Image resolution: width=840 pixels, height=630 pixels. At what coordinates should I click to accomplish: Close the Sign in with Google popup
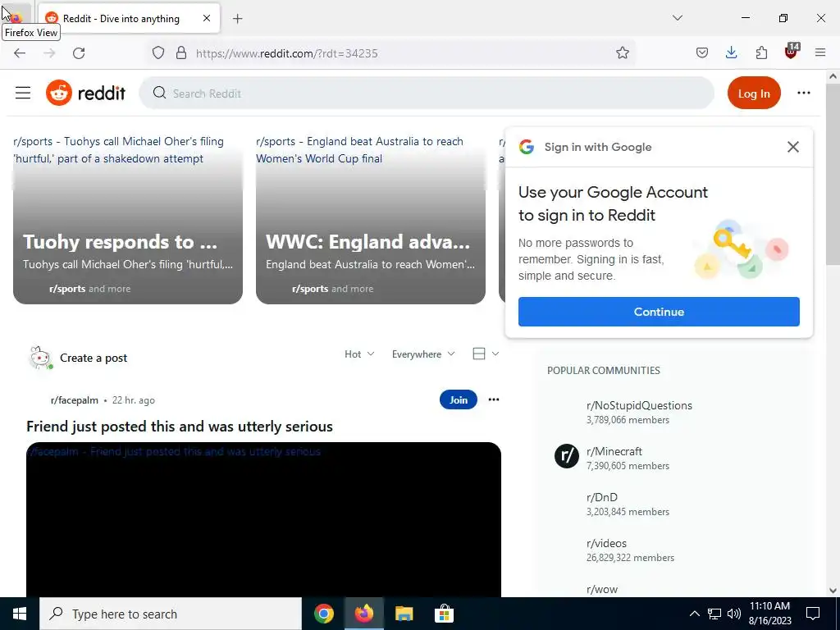click(x=793, y=147)
